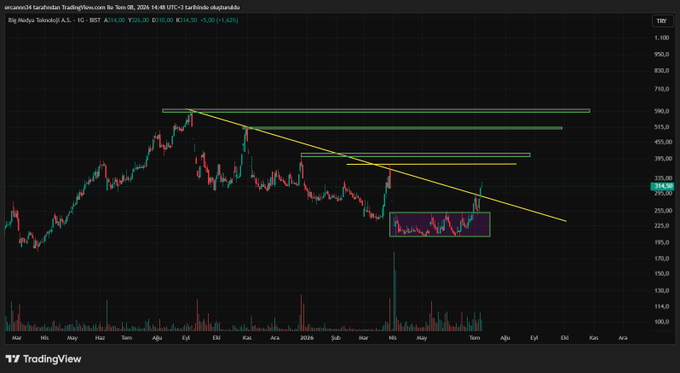680x373 pixels.
Task: Click the chart symbol title with 1G BIST
Action: point(54,20)
